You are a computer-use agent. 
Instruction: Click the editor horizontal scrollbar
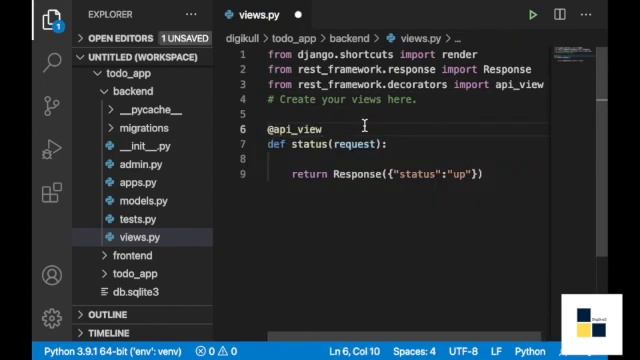[404, 336]
